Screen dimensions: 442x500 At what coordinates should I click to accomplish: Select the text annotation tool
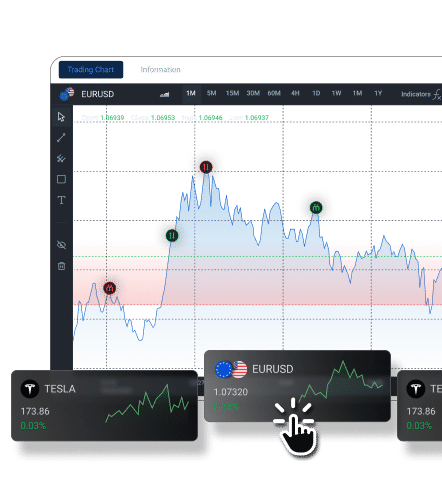point(61,200)
